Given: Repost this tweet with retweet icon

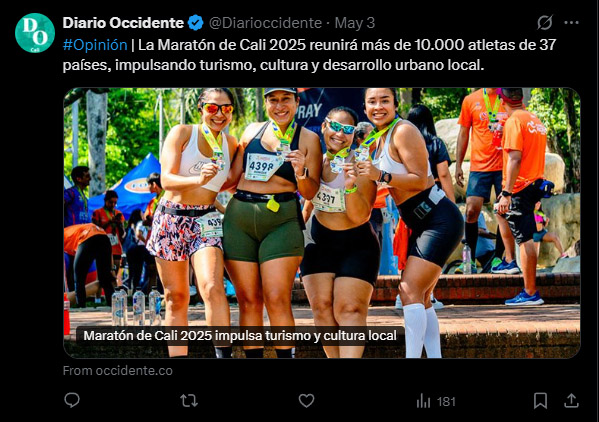Looking at the screenshot, I should pyautogui.click(x=189, y=401).
